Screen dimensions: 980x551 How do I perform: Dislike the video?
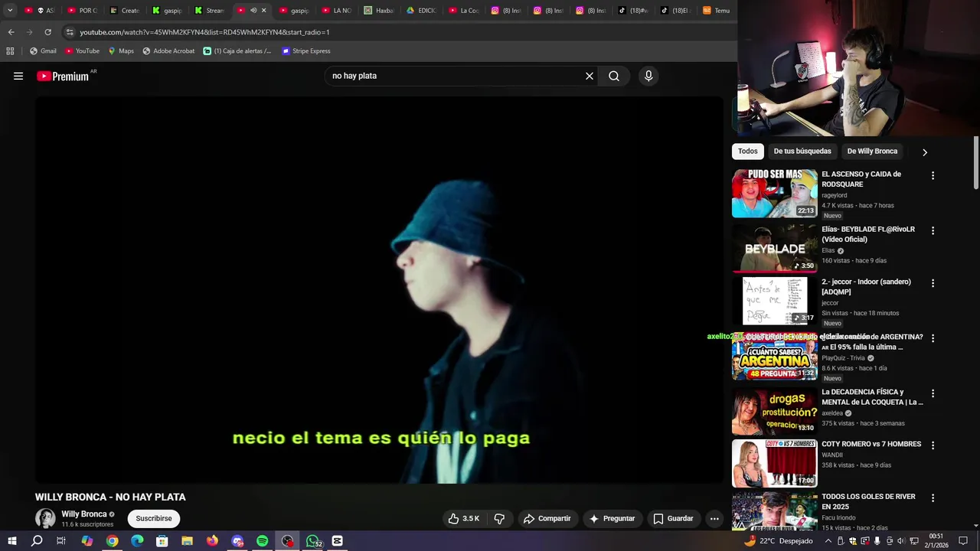tap(499, 519)
